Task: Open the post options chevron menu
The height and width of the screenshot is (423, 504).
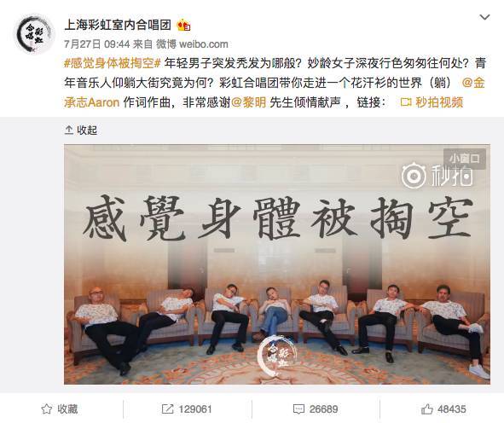Action: [484, 17]
